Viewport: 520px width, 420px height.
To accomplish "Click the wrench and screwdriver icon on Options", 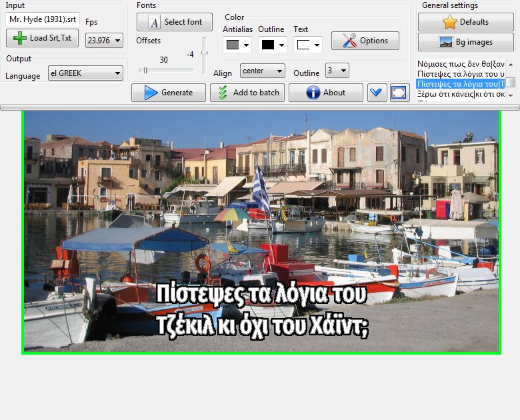I will point(349,41).
